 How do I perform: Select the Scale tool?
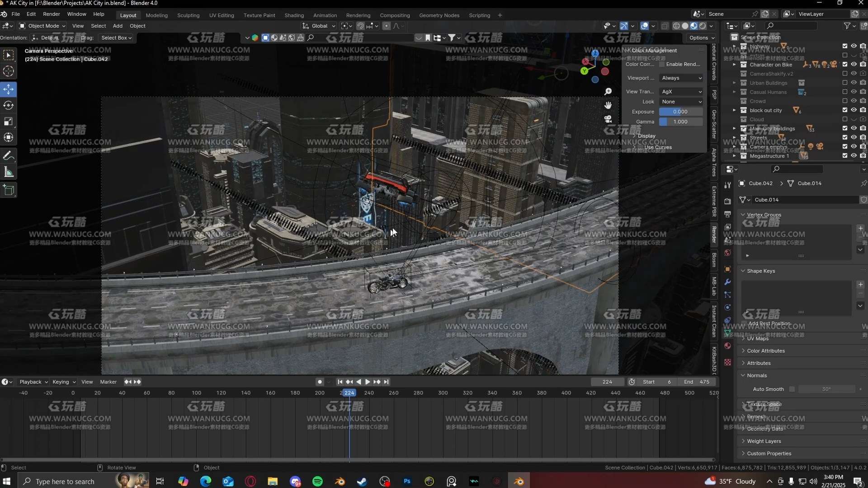(x=9, y=121)
